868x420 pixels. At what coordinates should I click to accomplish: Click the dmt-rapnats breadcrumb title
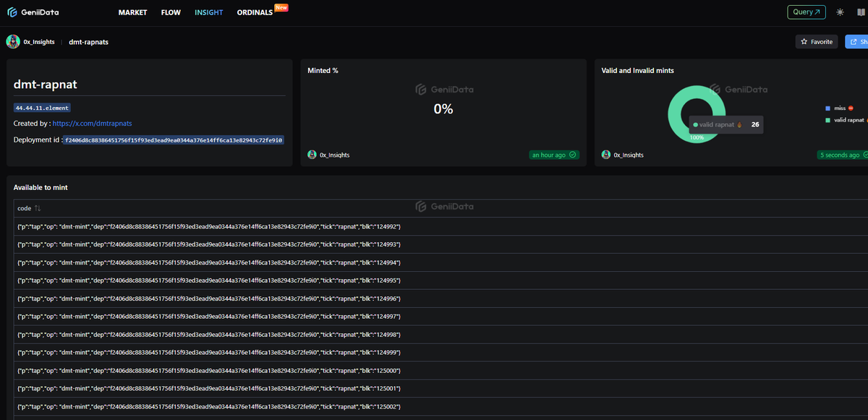(88, 42)
